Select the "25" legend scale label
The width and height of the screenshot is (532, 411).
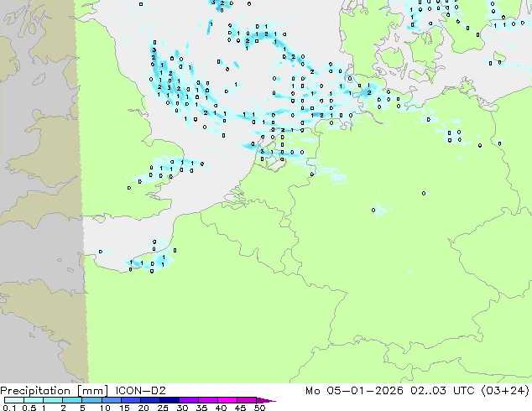point(163,408)
